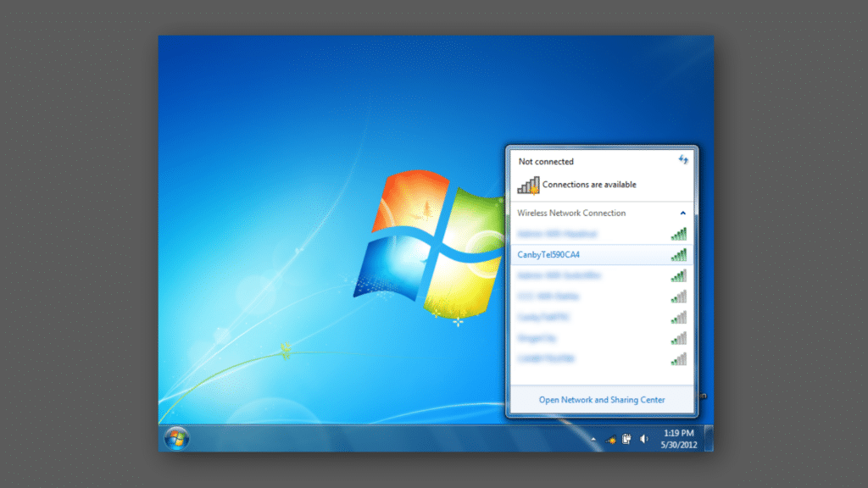Click the network tray icon

tap(610, 440)
